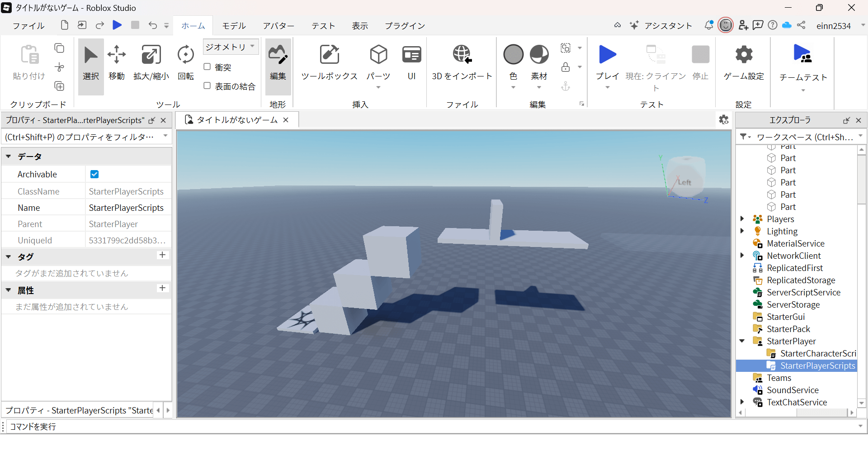Click the group objects icon
Screen dimensions: 868x456
click(566, 48)
